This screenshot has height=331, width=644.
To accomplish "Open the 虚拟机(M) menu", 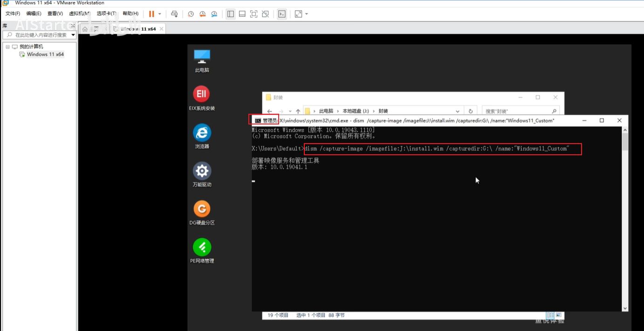I will 79,14.
